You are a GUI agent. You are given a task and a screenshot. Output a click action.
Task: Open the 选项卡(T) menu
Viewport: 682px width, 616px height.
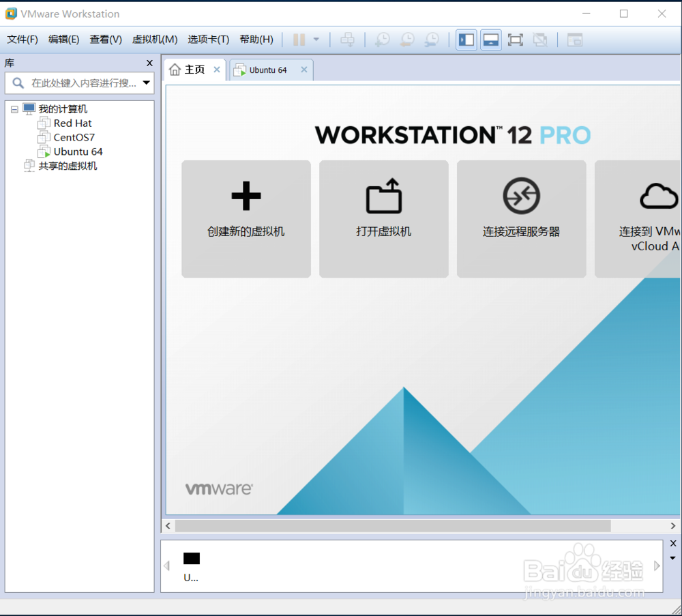[x=208, y=40]
